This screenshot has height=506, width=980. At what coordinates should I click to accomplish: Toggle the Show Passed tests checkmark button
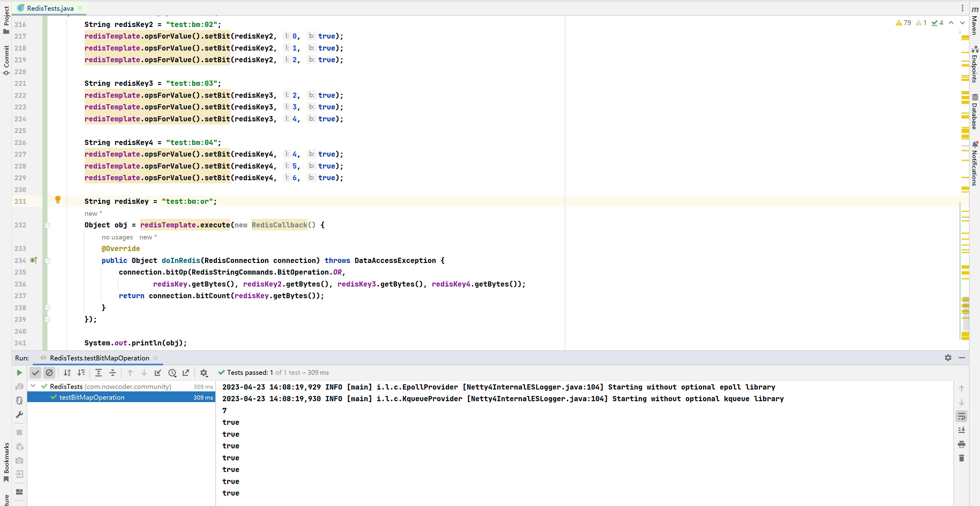tap(36, 373)
